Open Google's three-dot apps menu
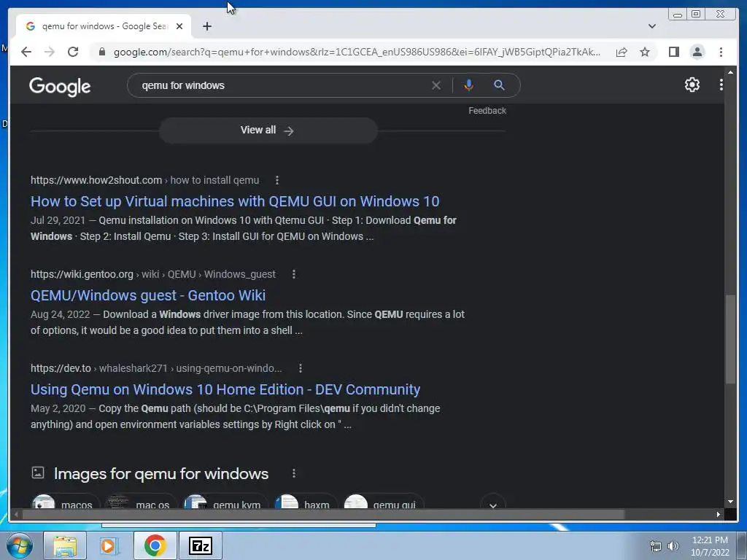Screen dimensions: 747x560 (721, 85)
